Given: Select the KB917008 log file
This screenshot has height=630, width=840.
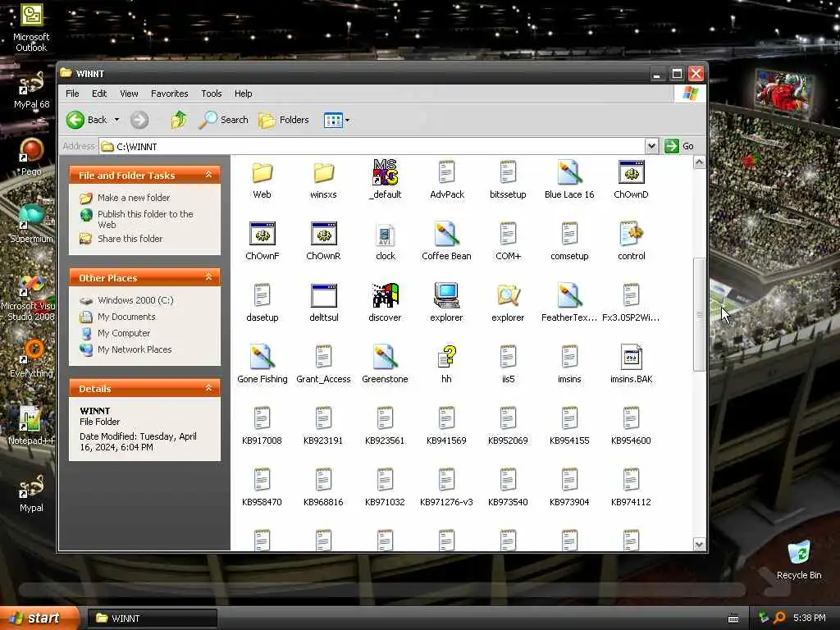Looking at the screenshot, I should [x=262, y=427].
